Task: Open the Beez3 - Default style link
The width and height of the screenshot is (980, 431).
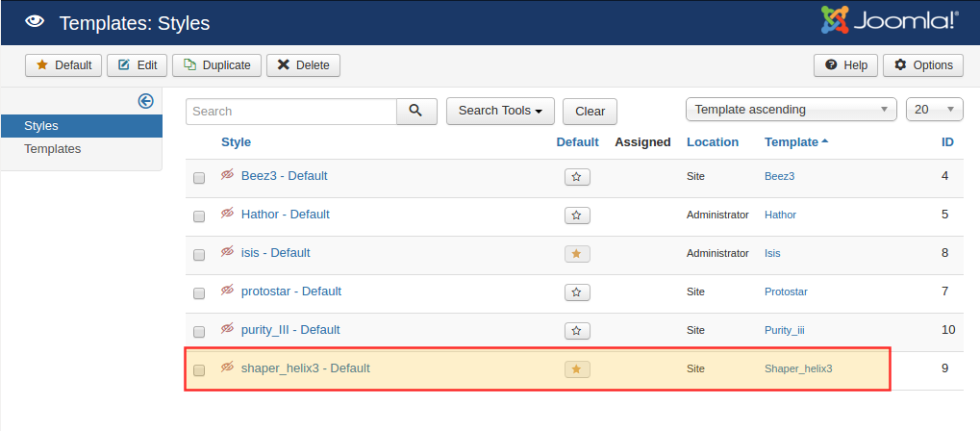Action: coord(284,176)
